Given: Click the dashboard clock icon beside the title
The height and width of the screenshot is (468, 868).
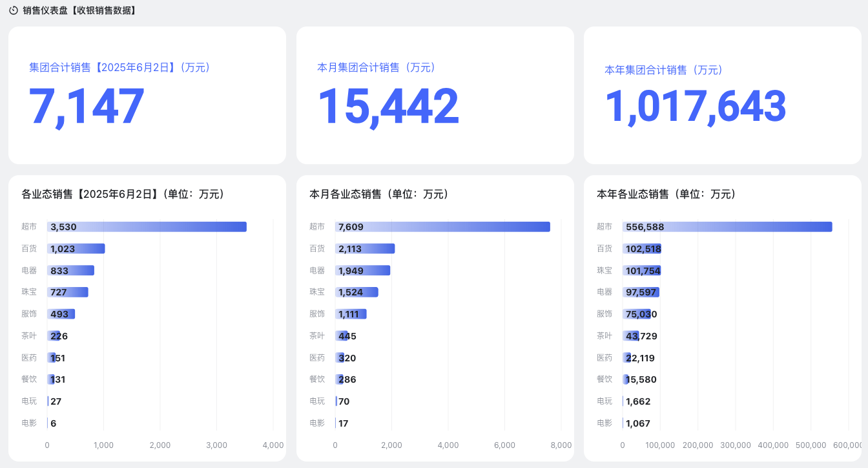Looking at the screenshot, I should [x=14, y=10].
